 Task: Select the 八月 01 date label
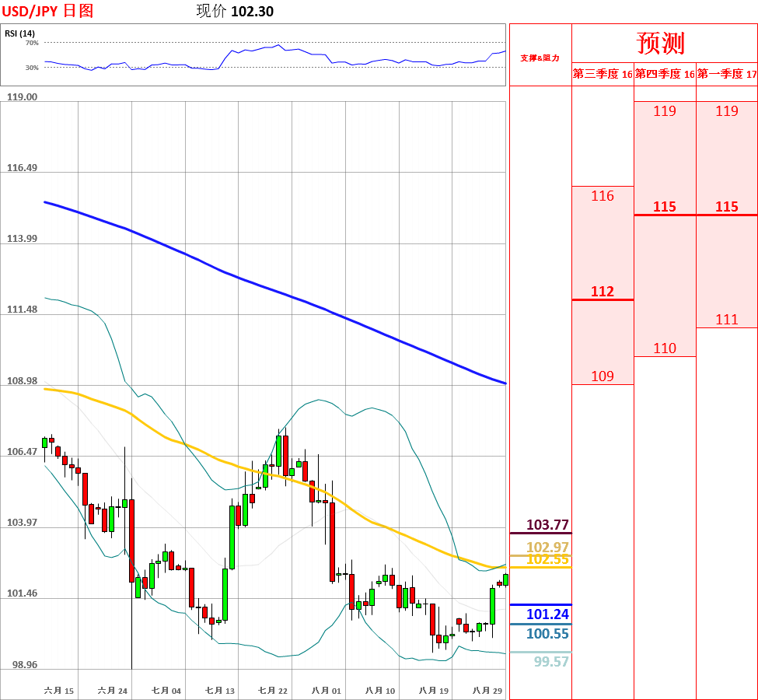click(x=327, y=691)
